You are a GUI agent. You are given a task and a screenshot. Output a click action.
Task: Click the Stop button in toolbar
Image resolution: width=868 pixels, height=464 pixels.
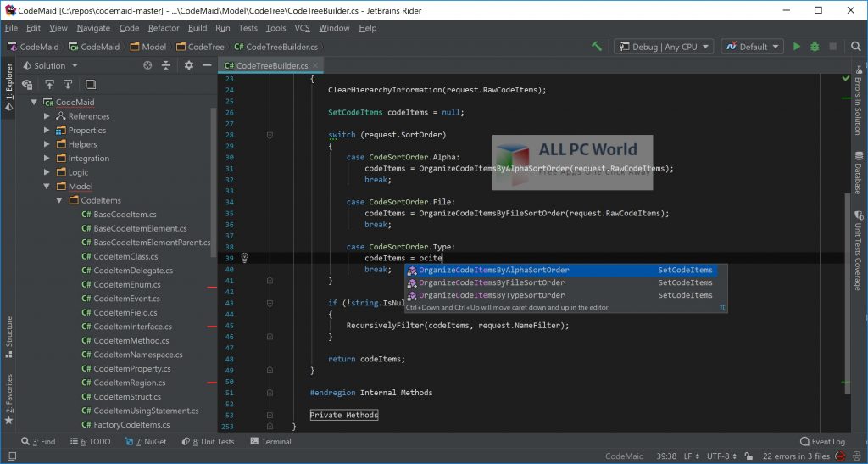coord(832,47)
